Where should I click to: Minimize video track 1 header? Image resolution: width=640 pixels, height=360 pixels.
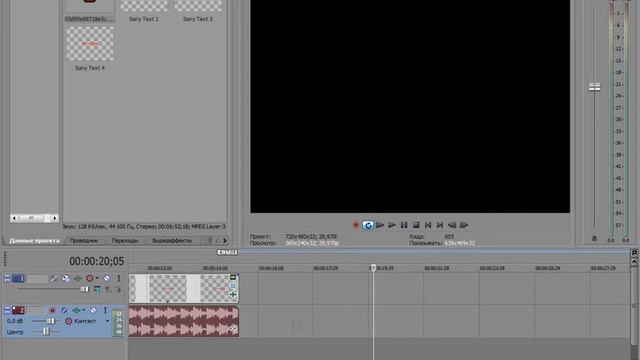[7, 278]
